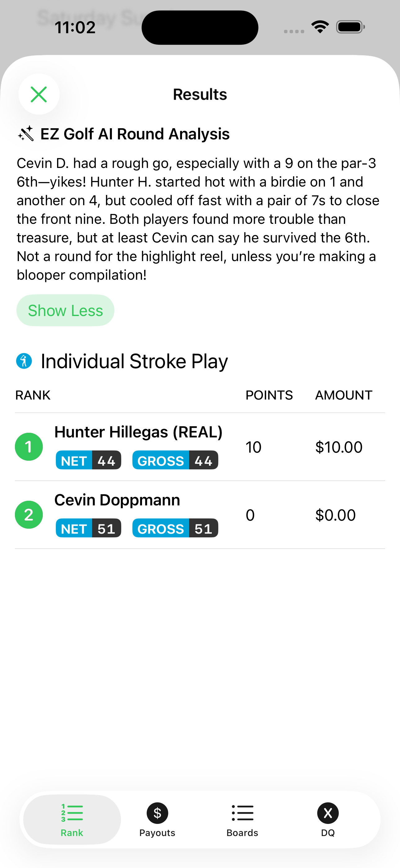Open Hunter Hillegas (REAL) player name
The image size is (400, 868).
click(x=138, y=432)
